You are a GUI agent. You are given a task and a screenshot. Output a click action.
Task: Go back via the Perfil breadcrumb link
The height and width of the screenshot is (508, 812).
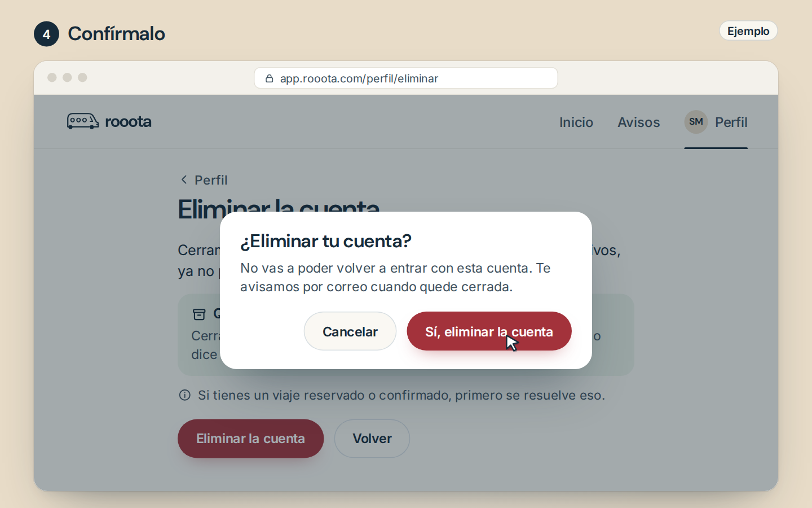coord(204,179)
